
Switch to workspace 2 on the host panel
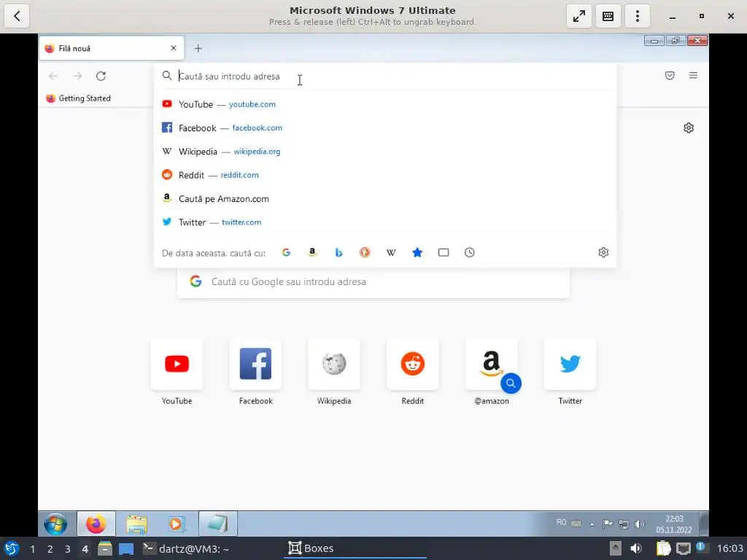point(50,549)
